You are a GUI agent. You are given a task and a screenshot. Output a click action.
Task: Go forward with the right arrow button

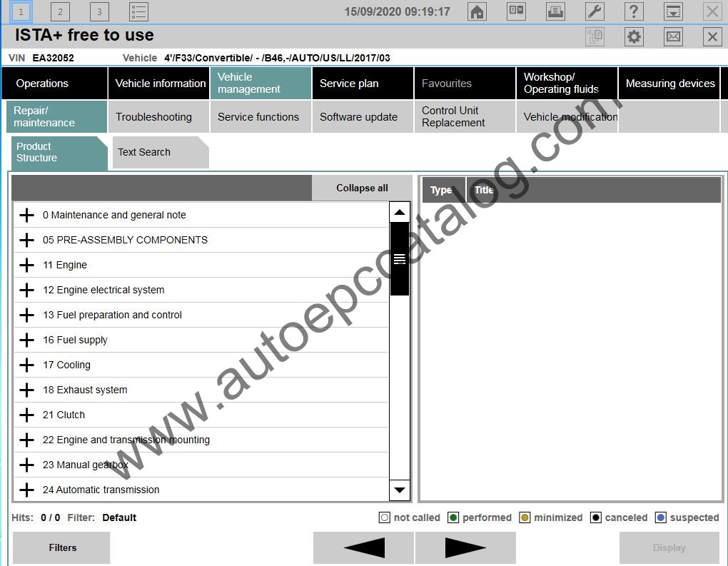point(465,547)
